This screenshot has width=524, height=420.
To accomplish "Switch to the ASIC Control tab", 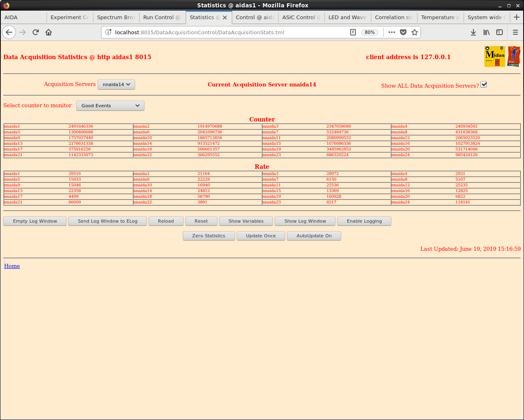I will (301, 18).
